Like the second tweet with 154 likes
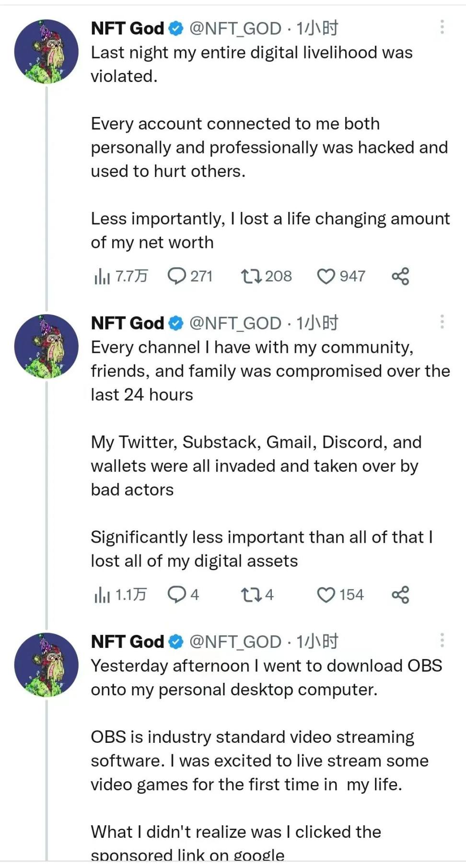The height and width of the screenshot is (868, 466). (326, 595)
